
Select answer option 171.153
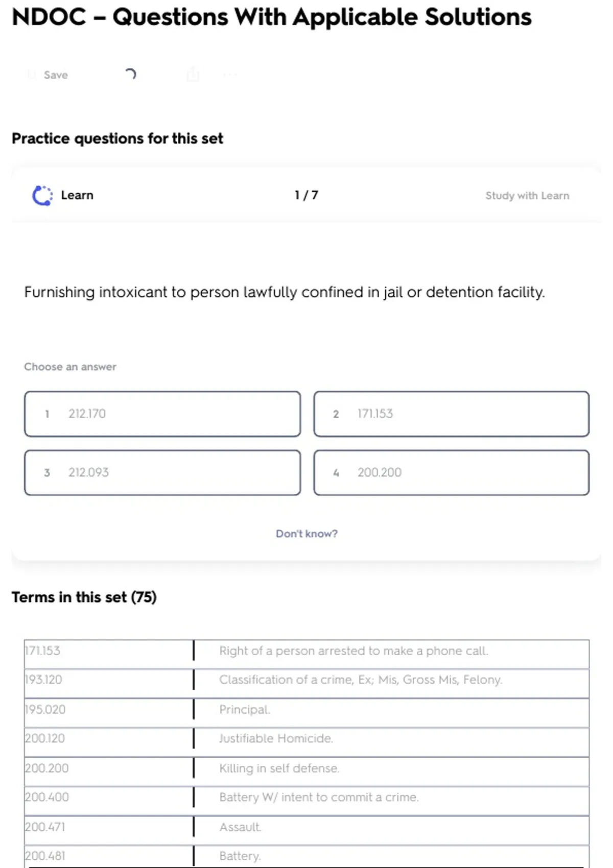click(451, 414)
